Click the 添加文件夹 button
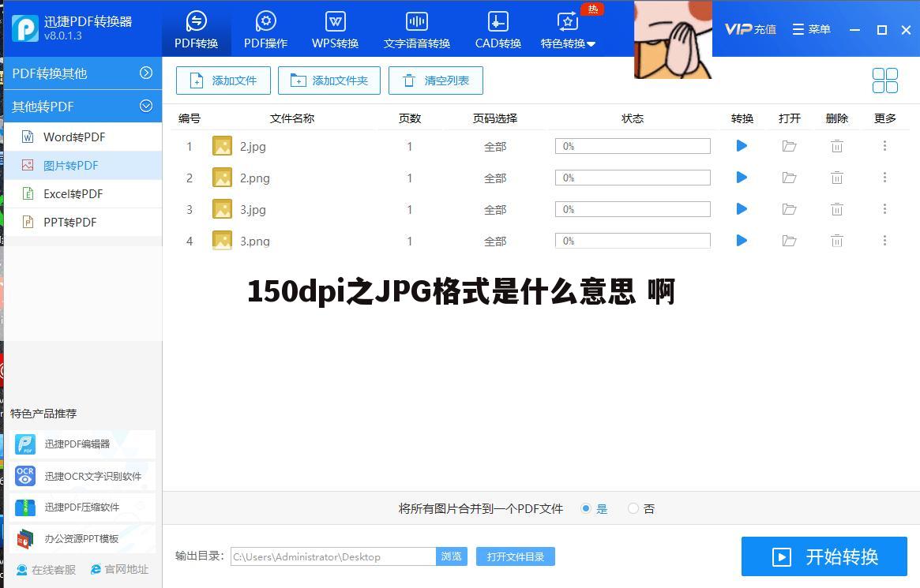Viewport: 920px width, 588px height. [329, 81]
